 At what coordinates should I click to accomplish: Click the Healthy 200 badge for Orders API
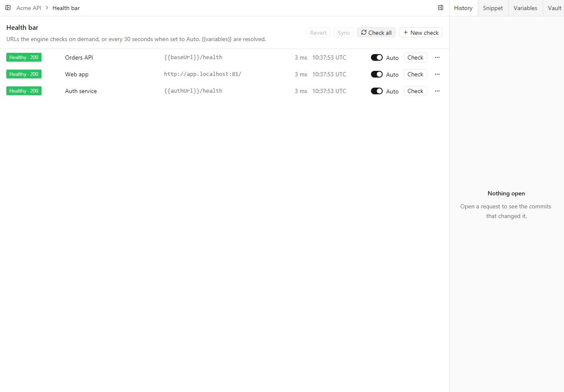24,57
